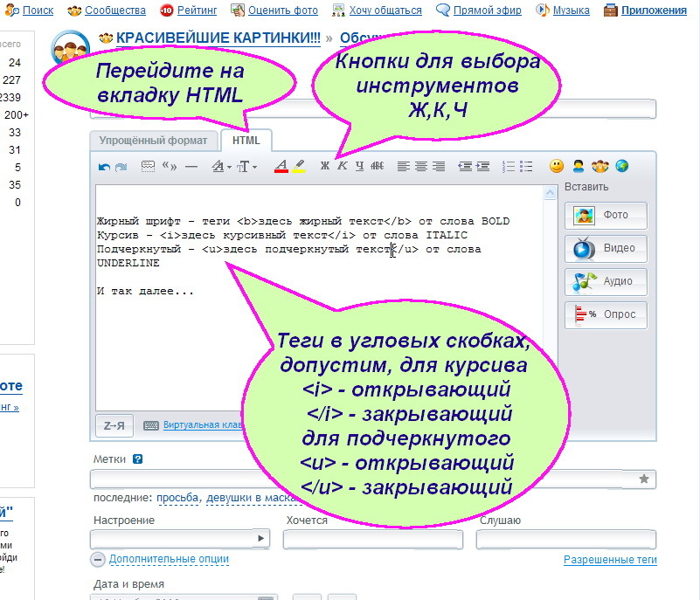
Task: Redo the last undone edit
Action: tap(121, 167)
